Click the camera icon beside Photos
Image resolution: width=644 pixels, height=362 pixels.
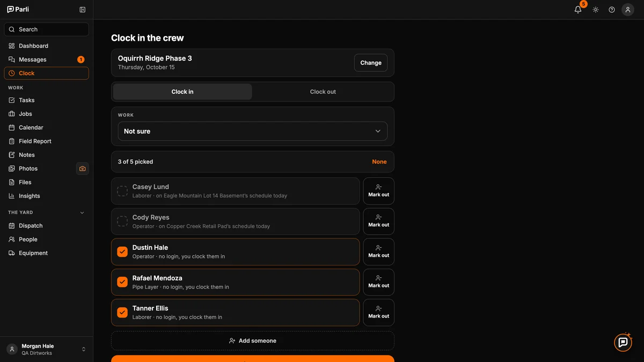click(82, 168)
